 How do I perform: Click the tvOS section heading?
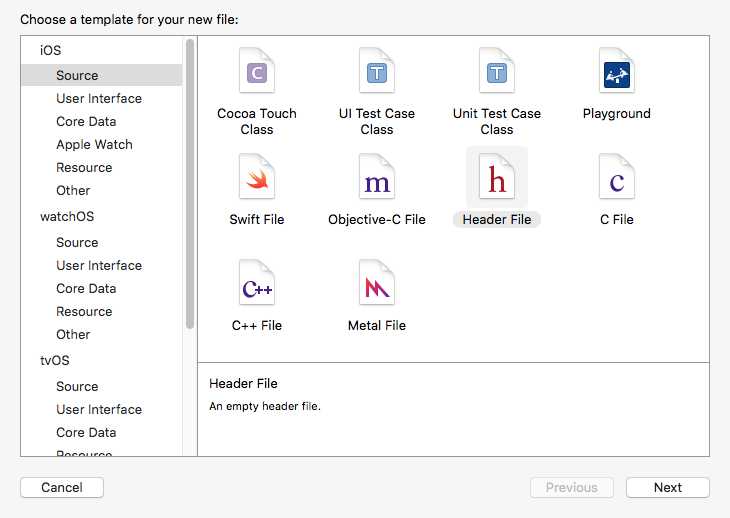pos(54,360)
